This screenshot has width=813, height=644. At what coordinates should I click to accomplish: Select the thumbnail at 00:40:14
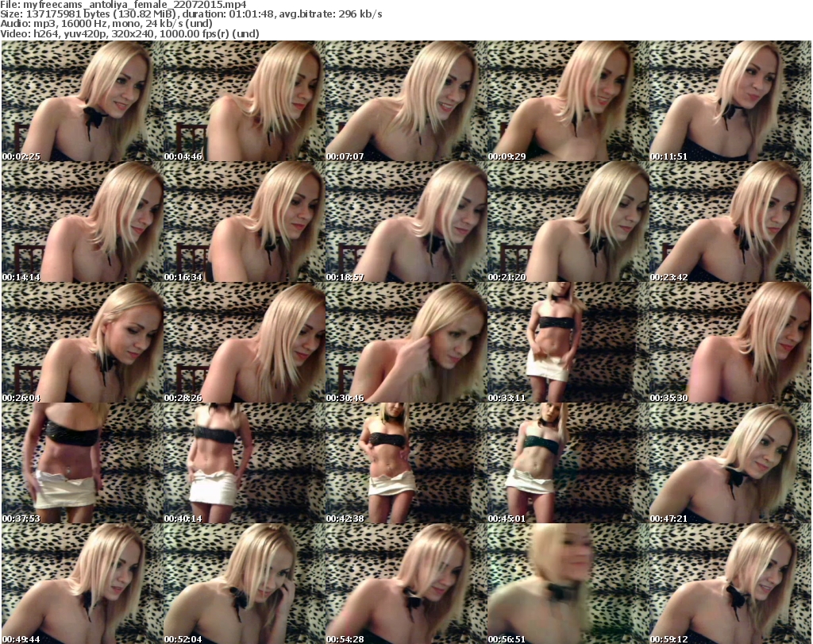[x=245, y=464]
